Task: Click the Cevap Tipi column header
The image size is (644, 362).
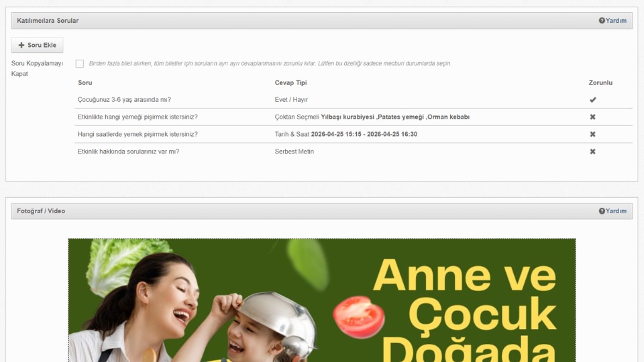Action: (290, 83)
